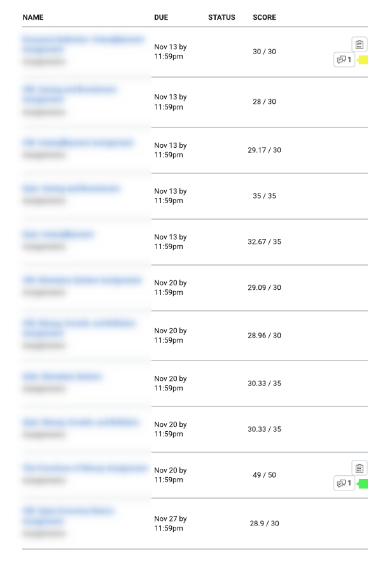The height and width of the screenshot is (565, 392).
Task: Select the 28.9 / 30 score cell
Action: 264,523
